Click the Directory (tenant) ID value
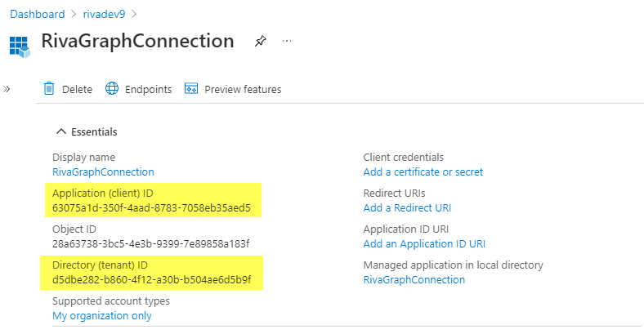The width and height of the screenshot is (644, 334). tap(151, 279)
